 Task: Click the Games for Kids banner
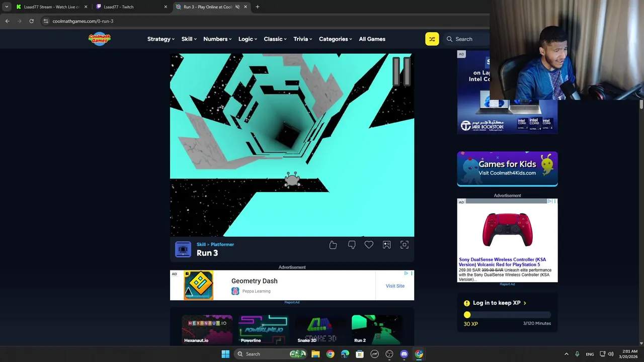click(x=507, y=168)
